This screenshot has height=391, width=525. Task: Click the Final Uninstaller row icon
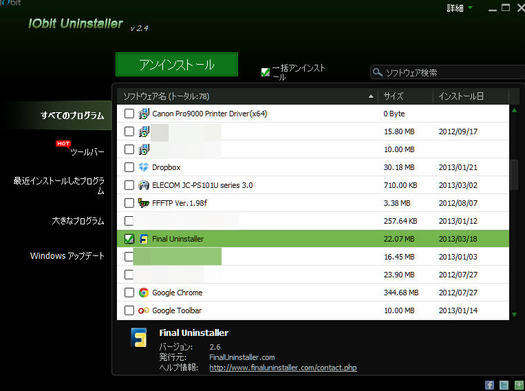[x=144, y=239]
